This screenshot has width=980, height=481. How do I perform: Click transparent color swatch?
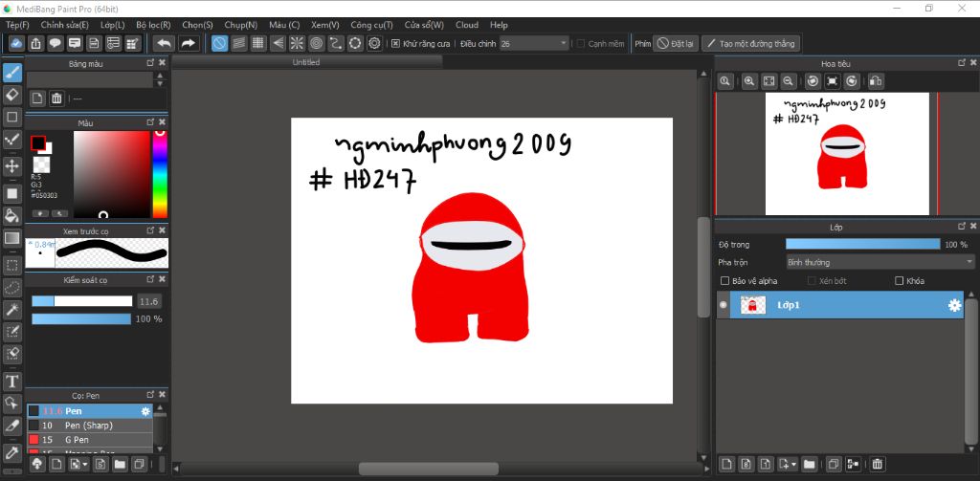[x=41, y=164]
